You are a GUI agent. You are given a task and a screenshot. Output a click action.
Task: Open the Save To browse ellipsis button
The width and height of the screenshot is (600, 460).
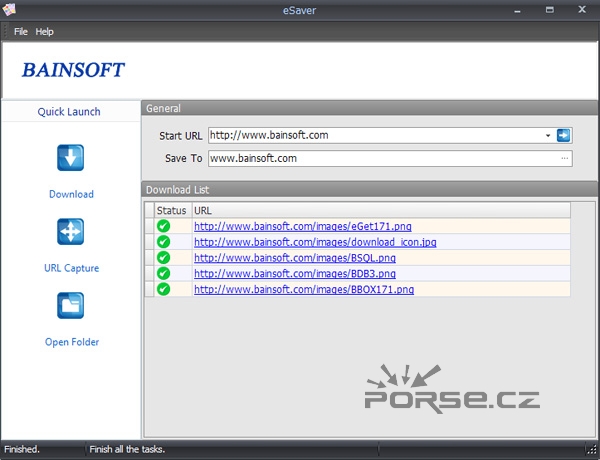564,158
